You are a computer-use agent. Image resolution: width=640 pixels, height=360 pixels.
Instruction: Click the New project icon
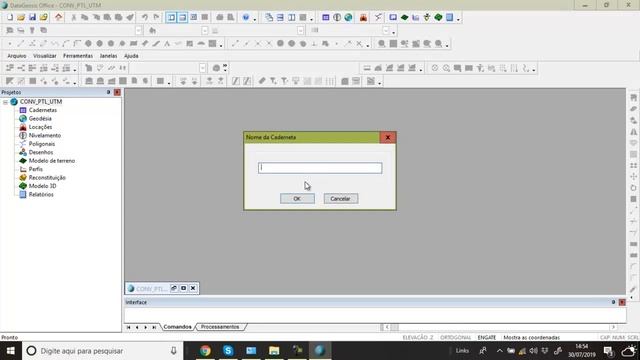point(10,17)
